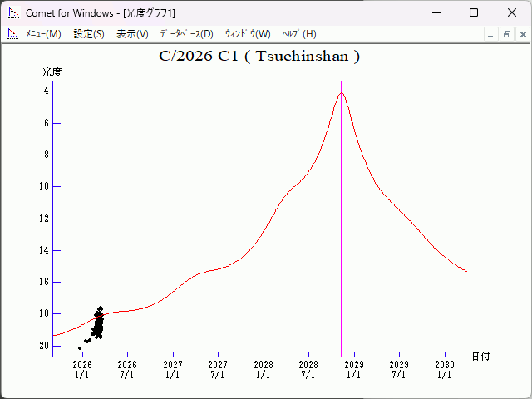Open the ヘルプ(H) help menu
This screenshot has height=399, width=532.
coord(299,34)
